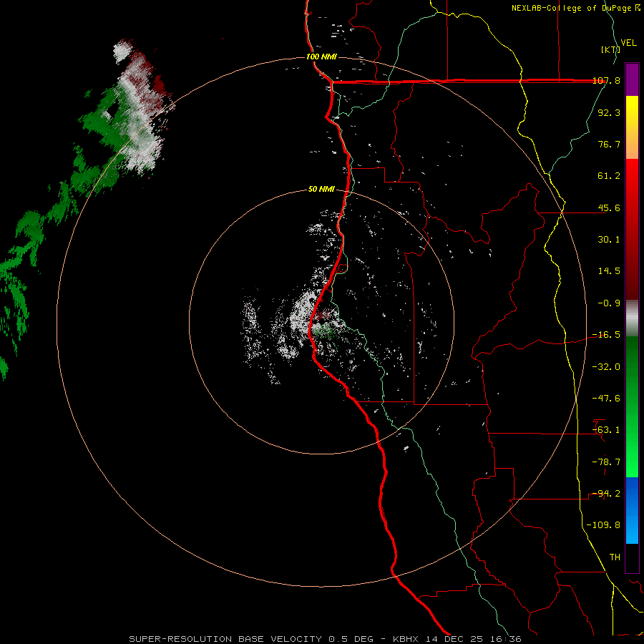Click the purple top segment of color bar
The height and width of the screenshot is (644, 644).
pos(632,79)
